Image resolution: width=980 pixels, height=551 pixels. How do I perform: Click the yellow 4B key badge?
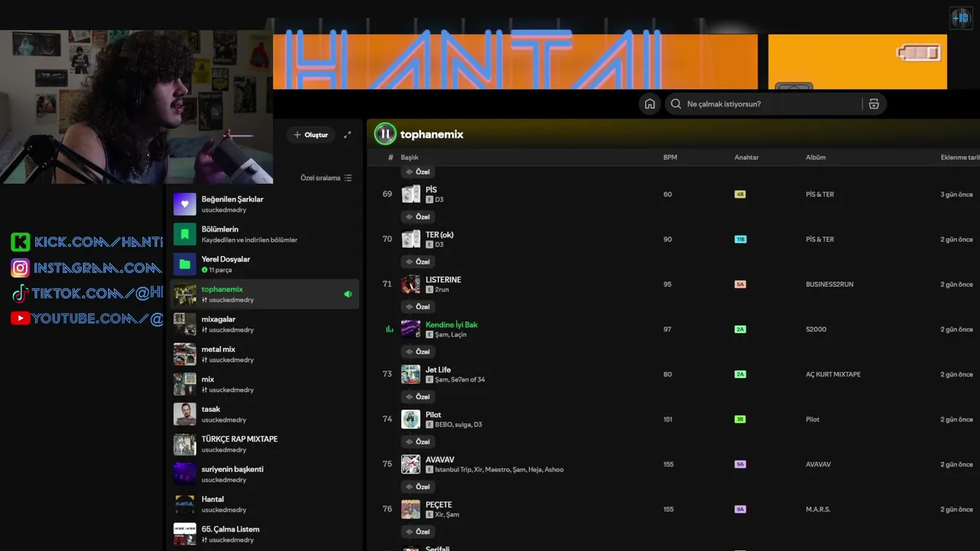pos(740,194)
